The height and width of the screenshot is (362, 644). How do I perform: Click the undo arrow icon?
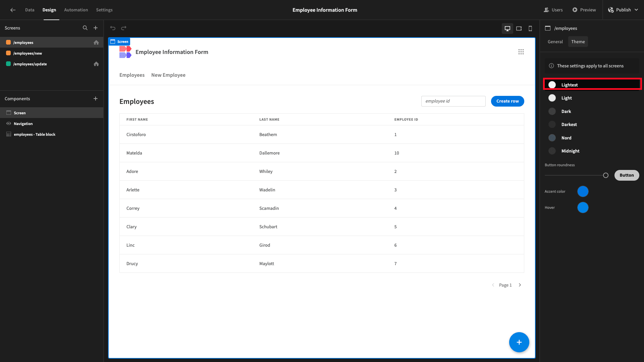[113, 28]
